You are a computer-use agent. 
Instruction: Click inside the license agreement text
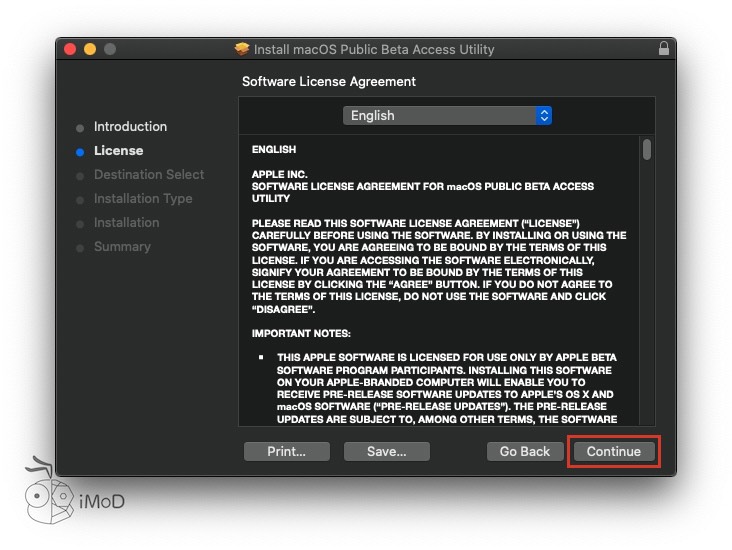click(x=440, y=280)
